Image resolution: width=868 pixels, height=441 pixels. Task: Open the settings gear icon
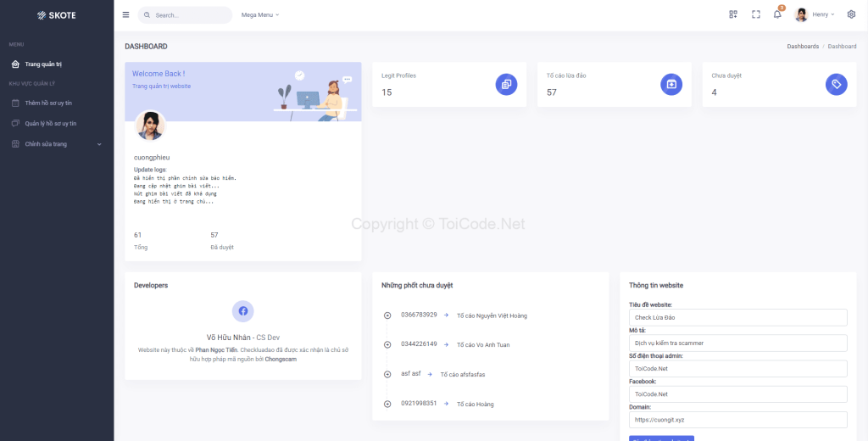tap(851, 14)
